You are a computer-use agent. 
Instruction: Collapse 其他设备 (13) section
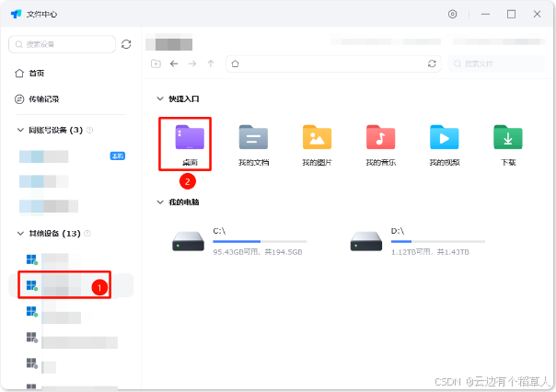pos(20,233)
